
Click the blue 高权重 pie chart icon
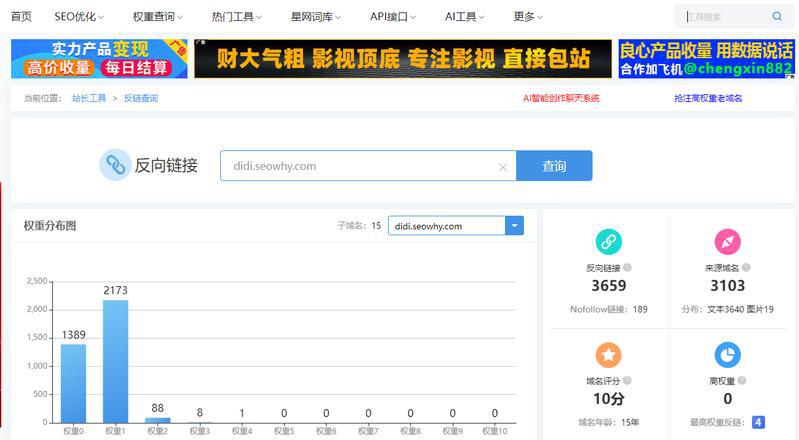pyautogui.click(x=727, y=355)
